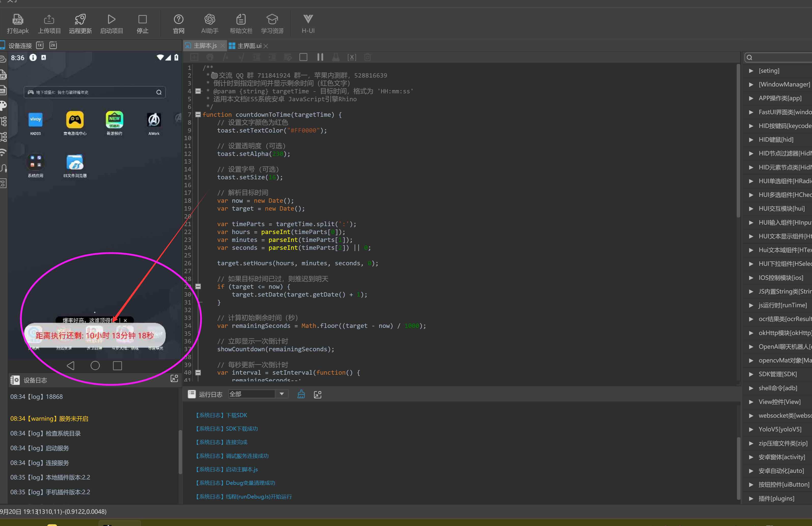Expand the HID键鼠[hid] tree node
This screenshot has width=812, height=526.
[751, 140]
